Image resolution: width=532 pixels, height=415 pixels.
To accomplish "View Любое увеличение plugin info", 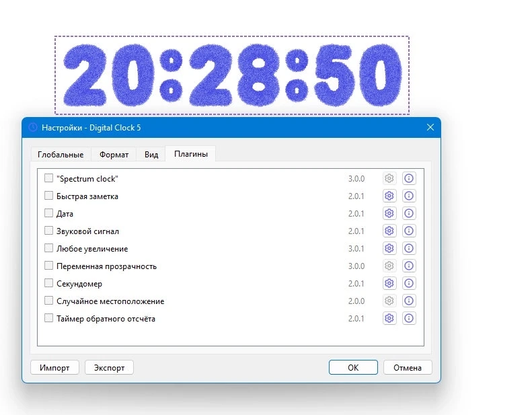I will (409, 248).
